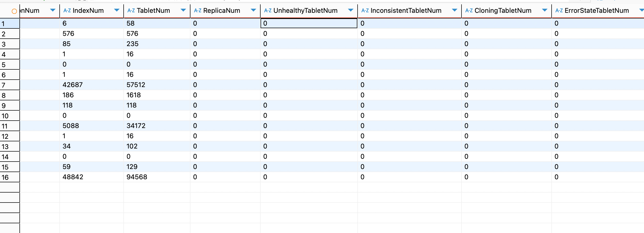
Task: Expand the ReplicaNum column filter dropdown
Action: click(253, 10)
